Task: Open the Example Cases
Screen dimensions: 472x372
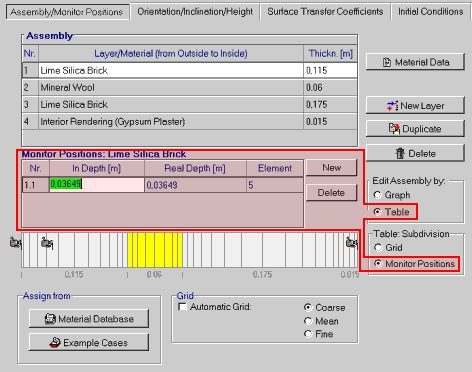Action: (89, 343)
